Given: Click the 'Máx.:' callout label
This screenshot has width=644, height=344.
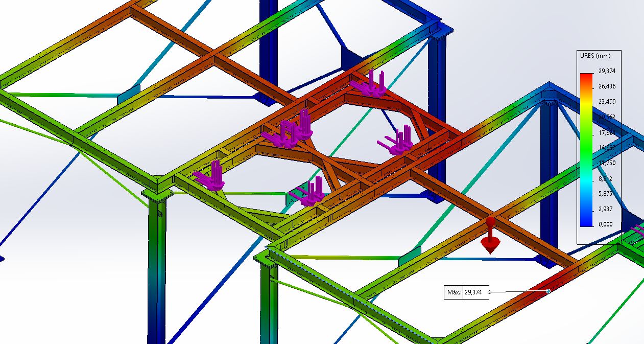Looking at the screenshot, I should (454, 292).
